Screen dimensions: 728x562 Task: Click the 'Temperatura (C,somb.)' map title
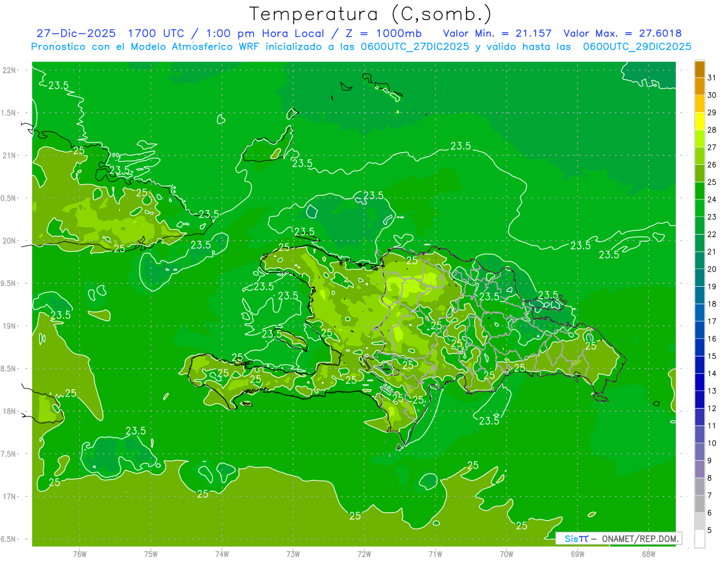(371, 14)
